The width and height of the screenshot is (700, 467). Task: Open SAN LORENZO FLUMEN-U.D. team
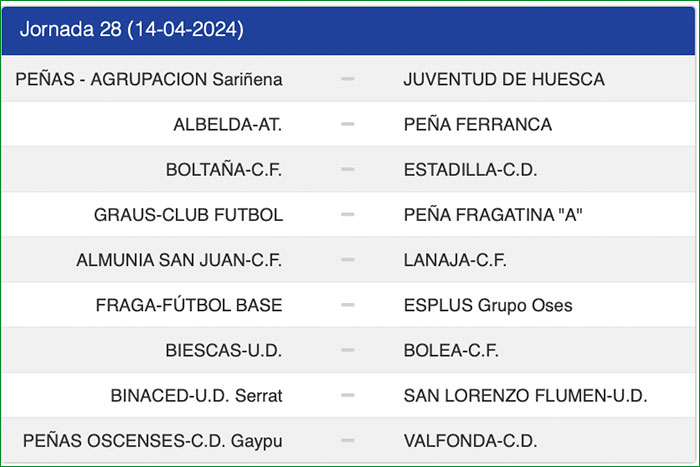(x=526, y=395)
